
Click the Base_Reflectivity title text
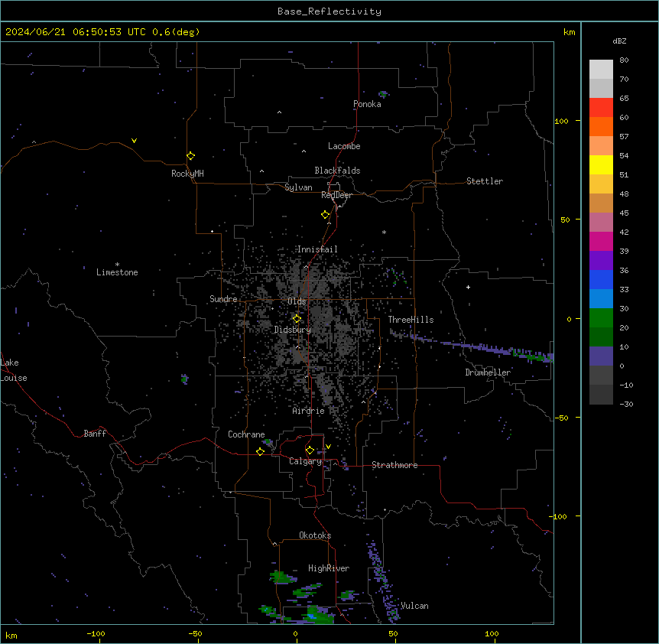pos(329,11)
